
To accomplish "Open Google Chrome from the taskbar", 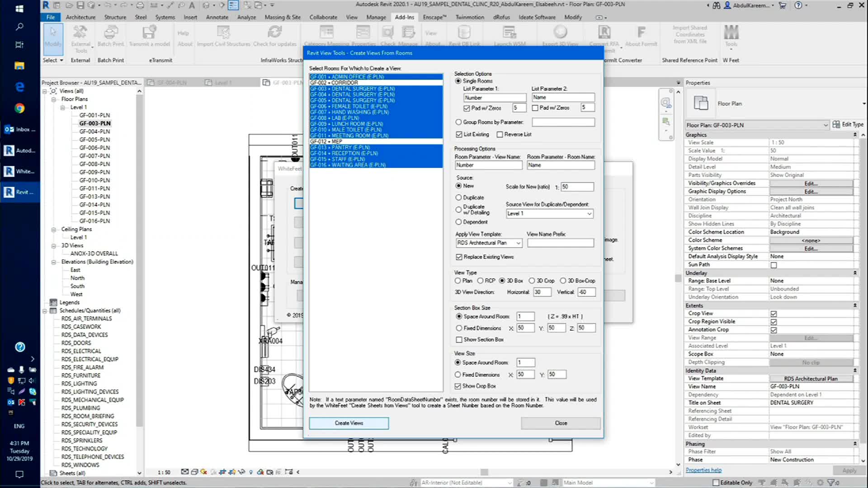I will (19, 108).
